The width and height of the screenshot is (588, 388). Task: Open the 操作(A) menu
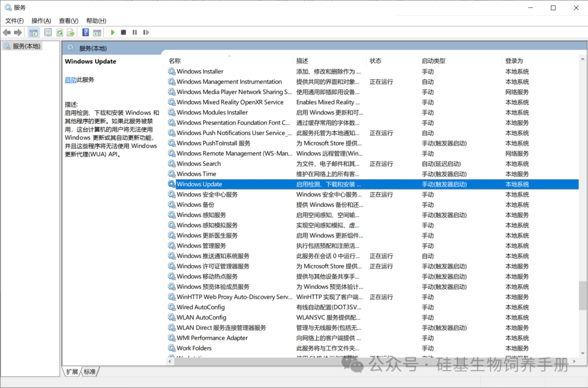(x=41, y=21)
